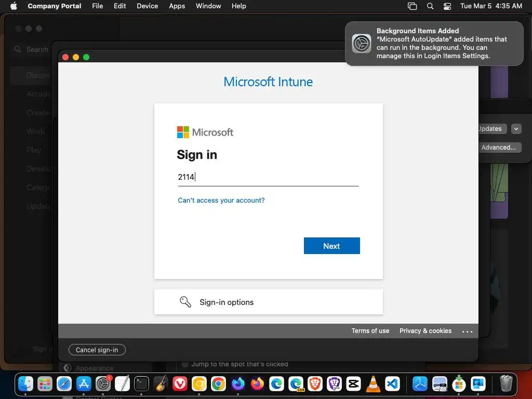Click the username field containing 2114

(268, 177)
